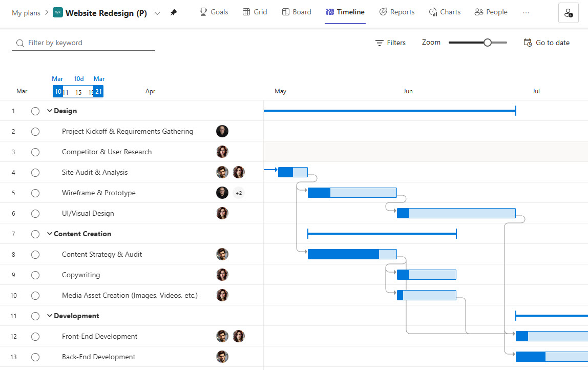
Task: Click the Zoom slider handle
Action: point(487,43)
